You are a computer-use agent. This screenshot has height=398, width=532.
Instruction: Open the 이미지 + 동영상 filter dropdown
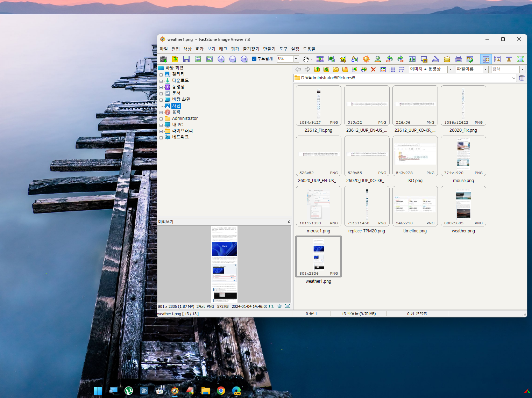[x=450, y=69]
